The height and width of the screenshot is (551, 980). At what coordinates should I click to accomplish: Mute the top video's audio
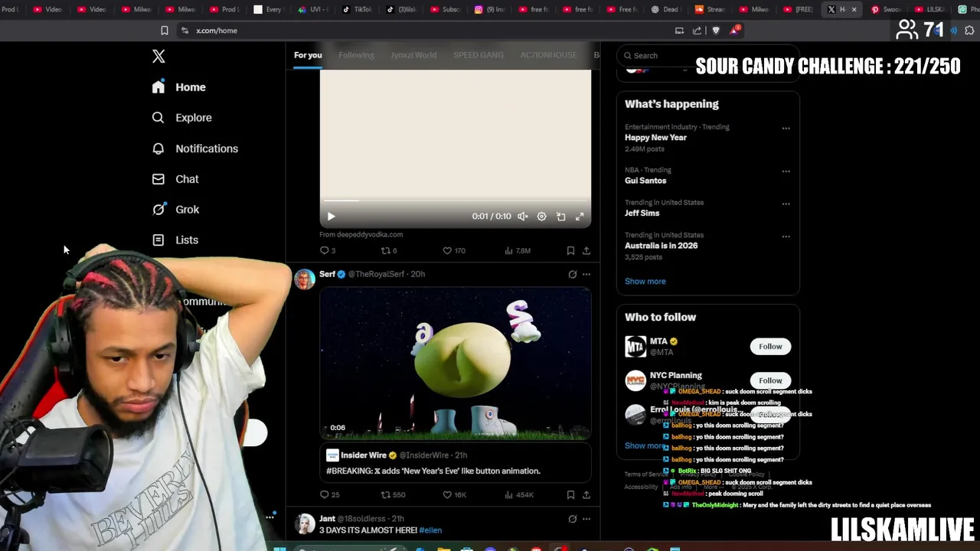coord(522,217)
